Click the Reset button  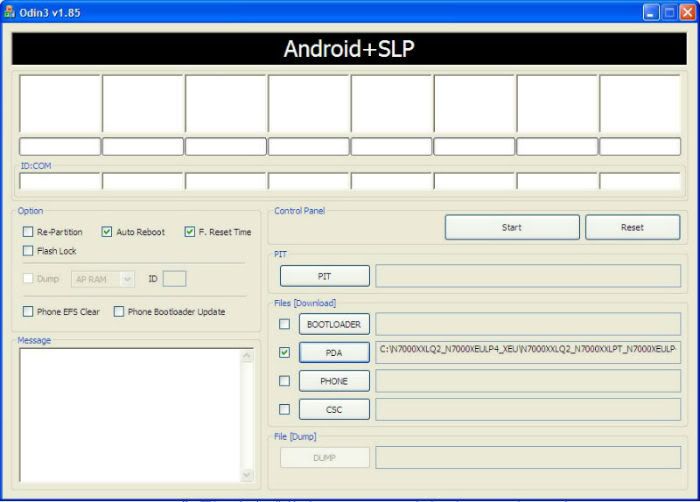click(633, 227)
